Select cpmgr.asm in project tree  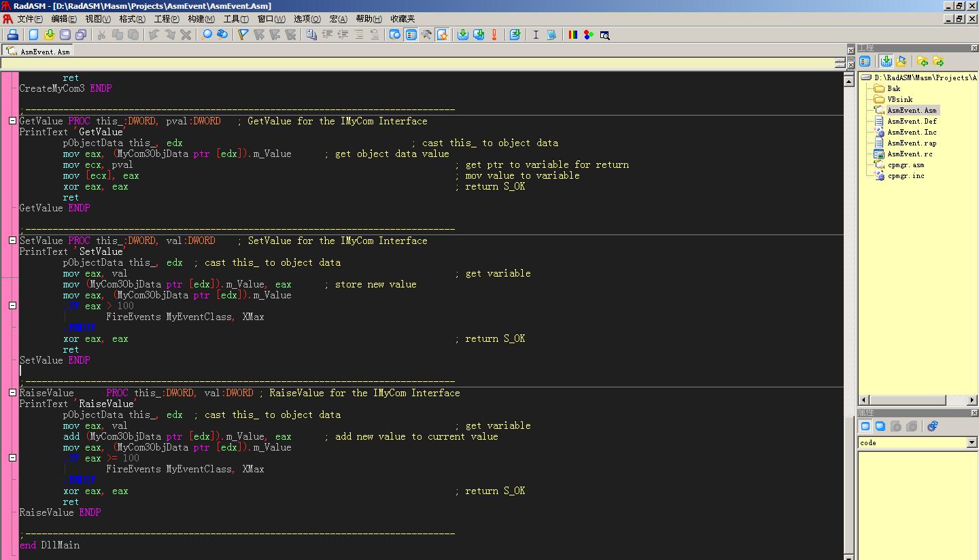coord(906,164)
